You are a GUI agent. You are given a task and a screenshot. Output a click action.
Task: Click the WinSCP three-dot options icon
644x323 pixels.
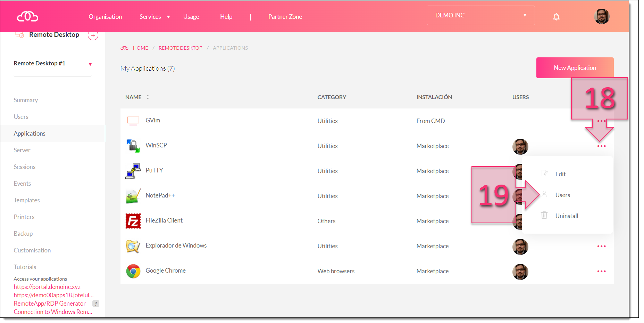point(601,146)
